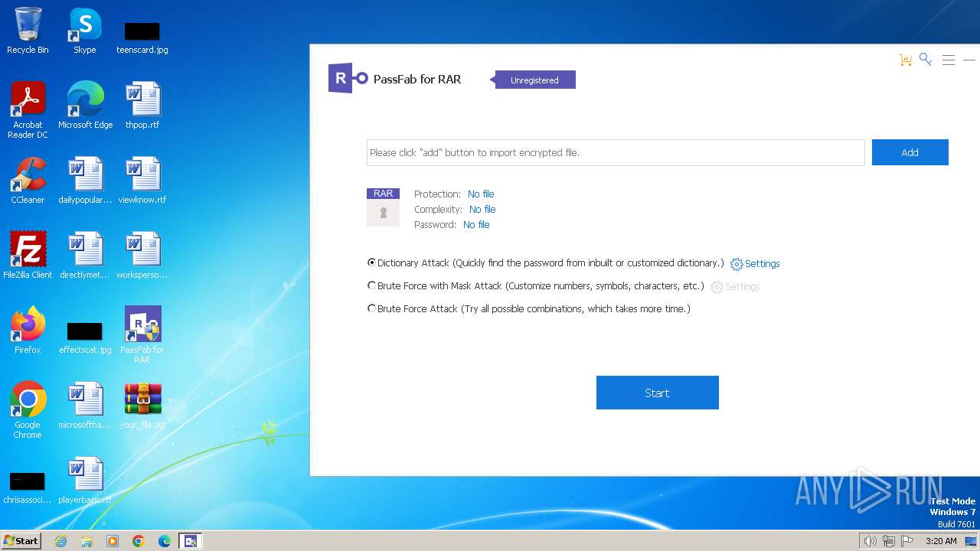
Task: Select the Skype desktop shortcut
Action: [x=85, y=31]
